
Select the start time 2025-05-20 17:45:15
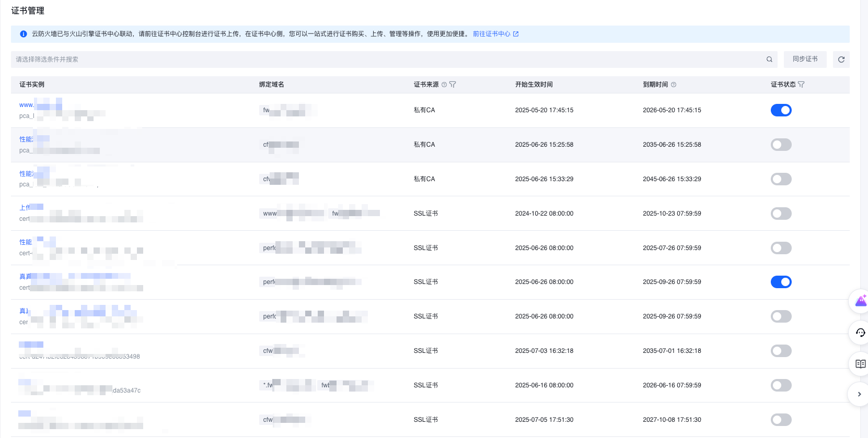point(544,110)
